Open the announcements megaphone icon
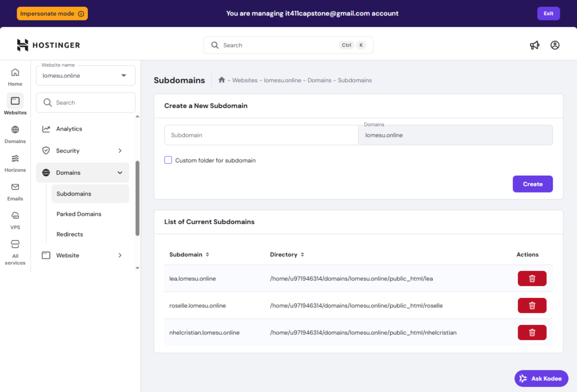The width and height of the screenshot is (577, 392). click(534, 45)
